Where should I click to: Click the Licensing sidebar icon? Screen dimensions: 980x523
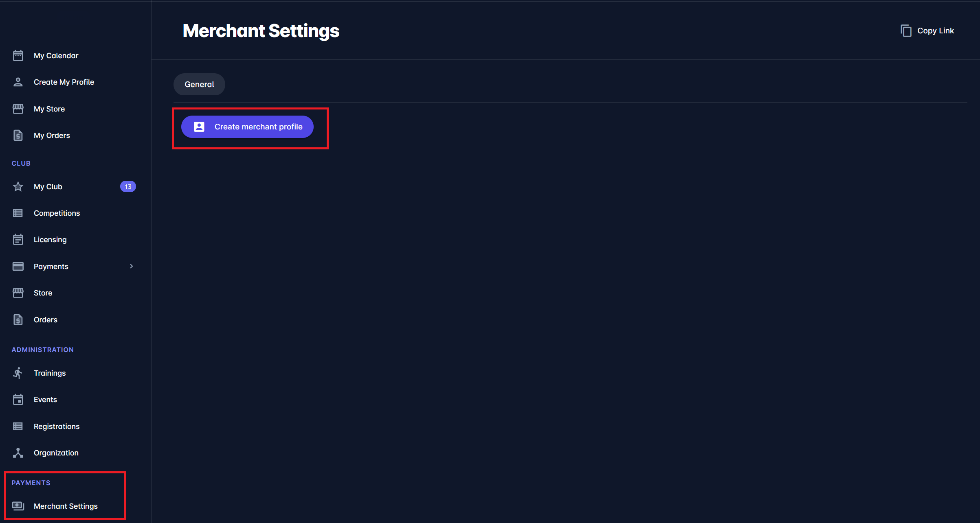click(x=18, y=240)
